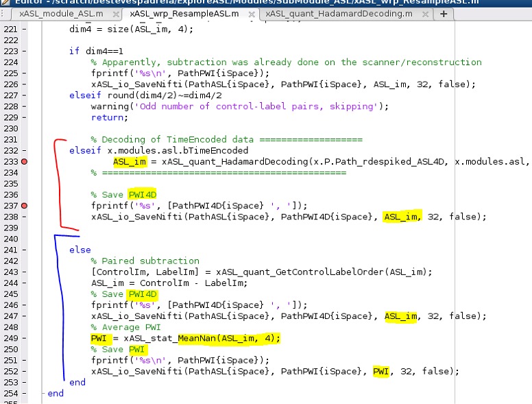Set a breakpoint on line 238 dash
The image size is (532, 404).
pos(25,217)
